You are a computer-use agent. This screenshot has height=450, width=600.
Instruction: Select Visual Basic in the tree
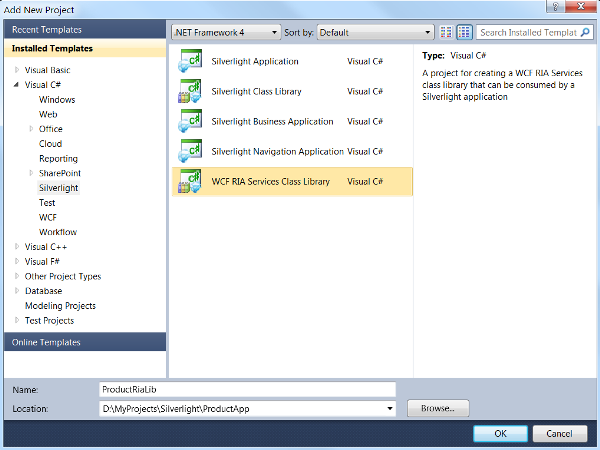coord(47,70)
